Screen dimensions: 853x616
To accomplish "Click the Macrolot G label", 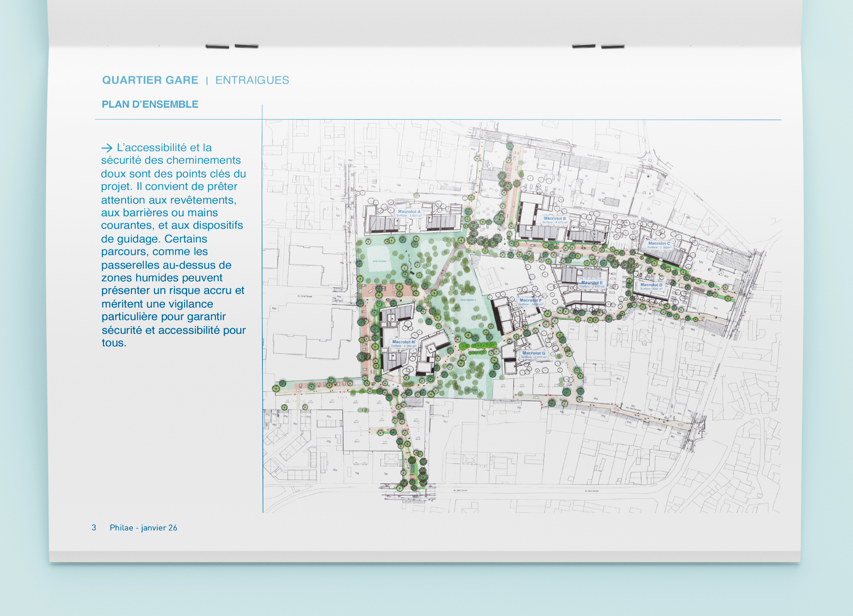I will coord(534,353).
